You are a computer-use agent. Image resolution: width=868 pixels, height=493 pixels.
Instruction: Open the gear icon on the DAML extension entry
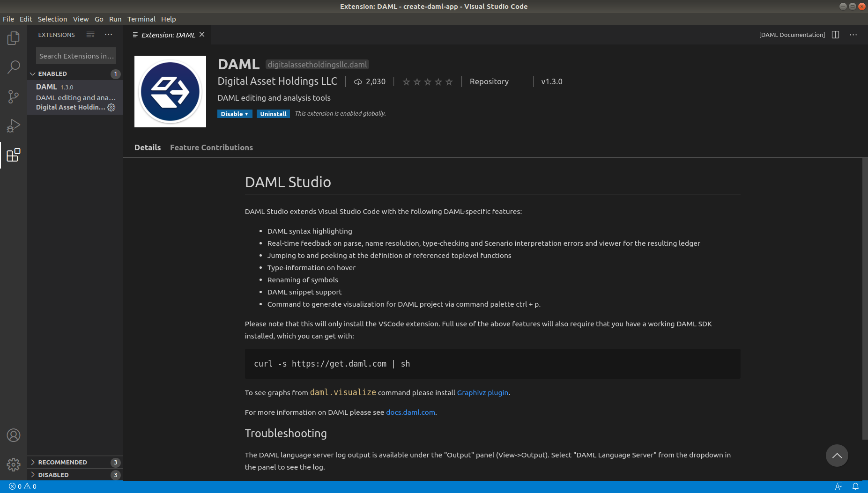[111, 107]
